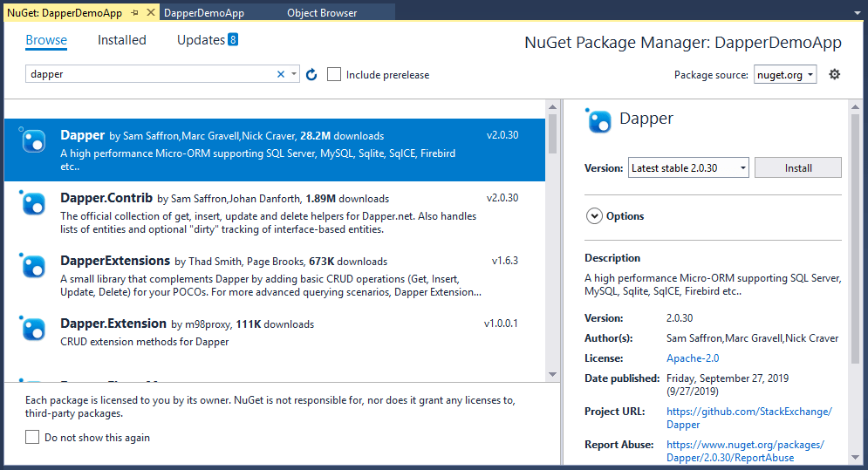Switch to the Updates tab
The image size is (868, 470).
click(201, 40)
